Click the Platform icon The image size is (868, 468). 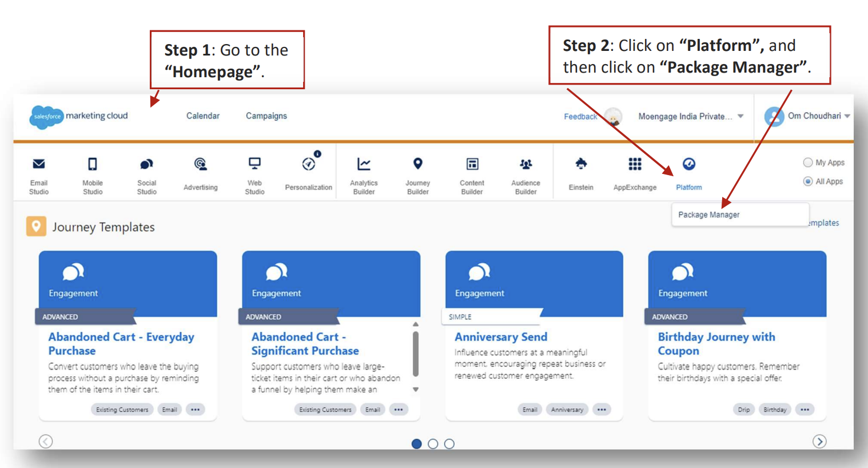coord(689,164)
